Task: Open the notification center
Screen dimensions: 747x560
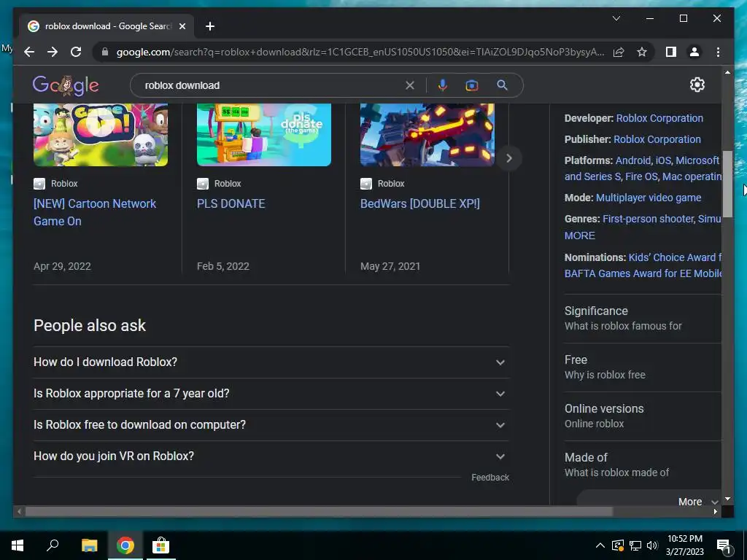Action: [x=724, y=545]
